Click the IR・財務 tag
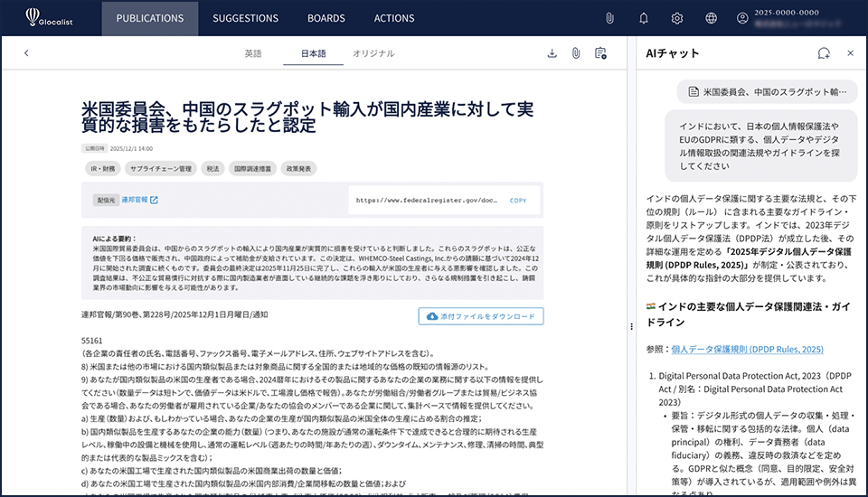This screenshot has height=497, width=868. pos(103,168)
